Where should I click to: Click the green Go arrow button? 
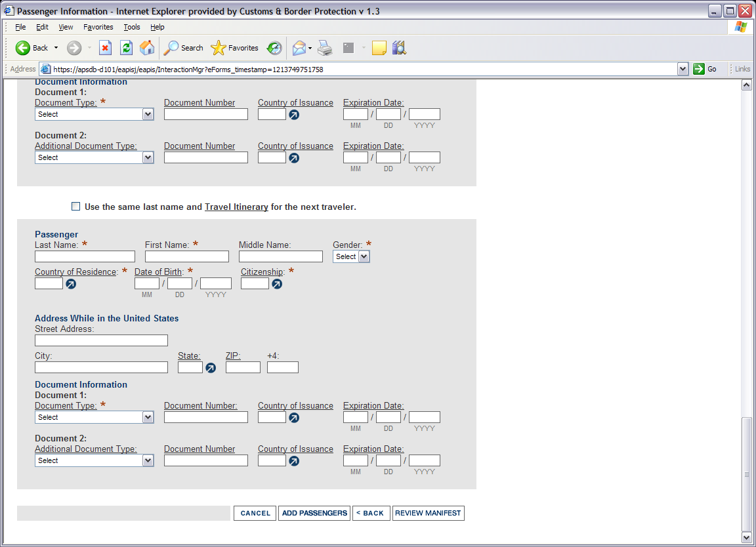point(699,69)
